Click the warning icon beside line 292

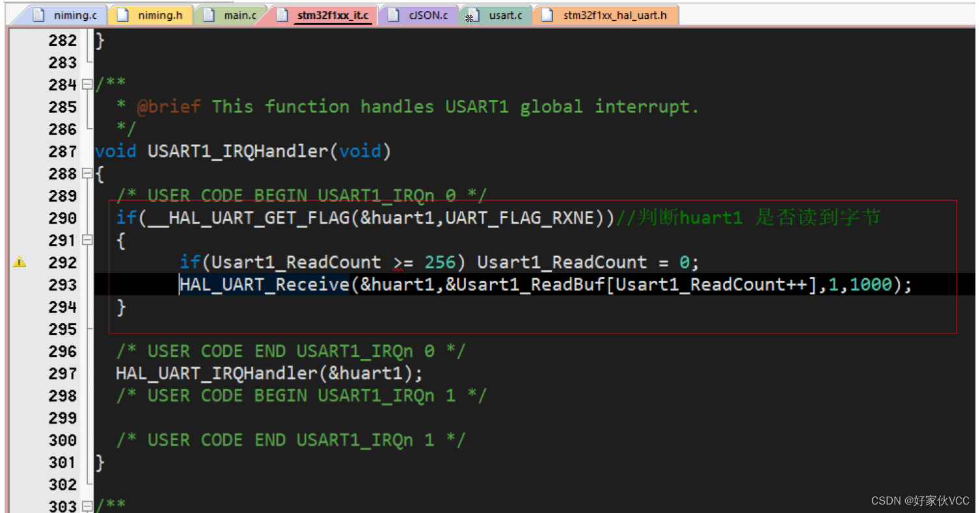pyautogui.click(x=20, y=262)
